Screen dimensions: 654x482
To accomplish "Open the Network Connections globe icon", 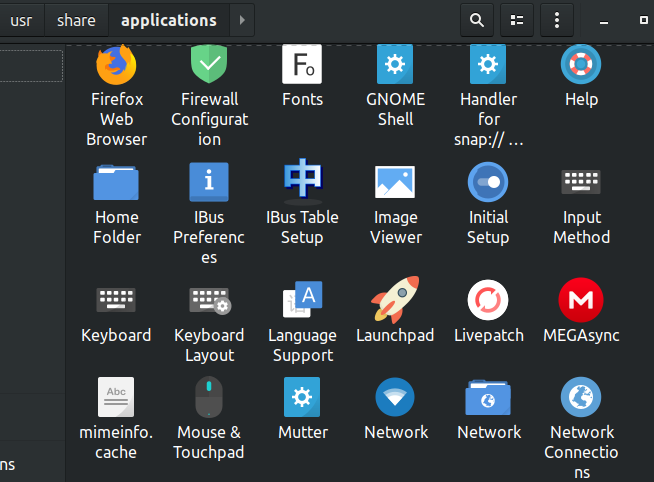I will pos(581,397).
